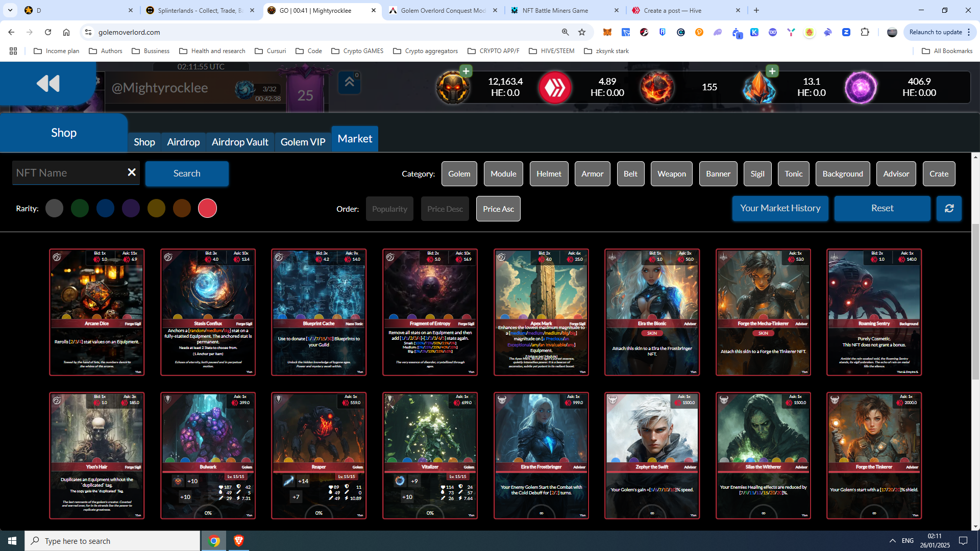Viewport: 980px width, 551px height.
Task: Click the purple orb currency icon
Action: [861, 87]
